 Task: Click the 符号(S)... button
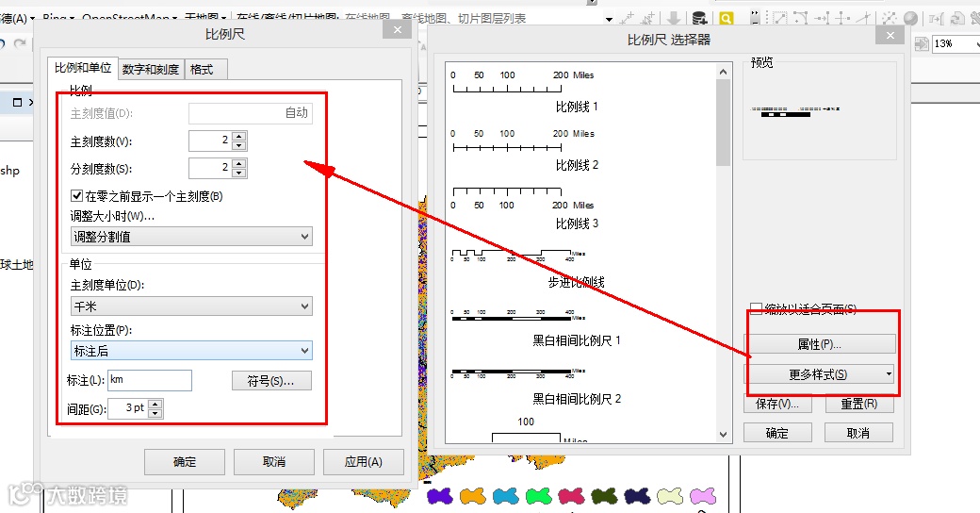coord(271,381)
